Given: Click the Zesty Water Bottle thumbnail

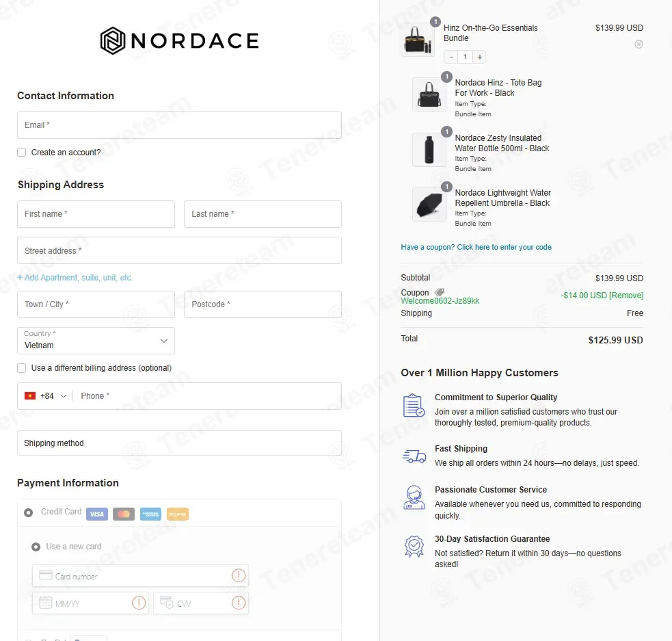Looking at the screenshot, I should coord(429,150).
